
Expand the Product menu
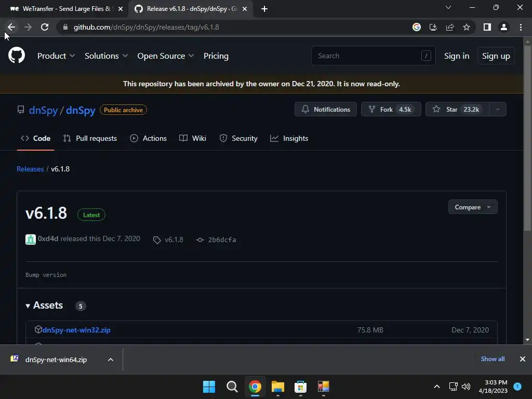pyautogui.click(x=56, y=56)
